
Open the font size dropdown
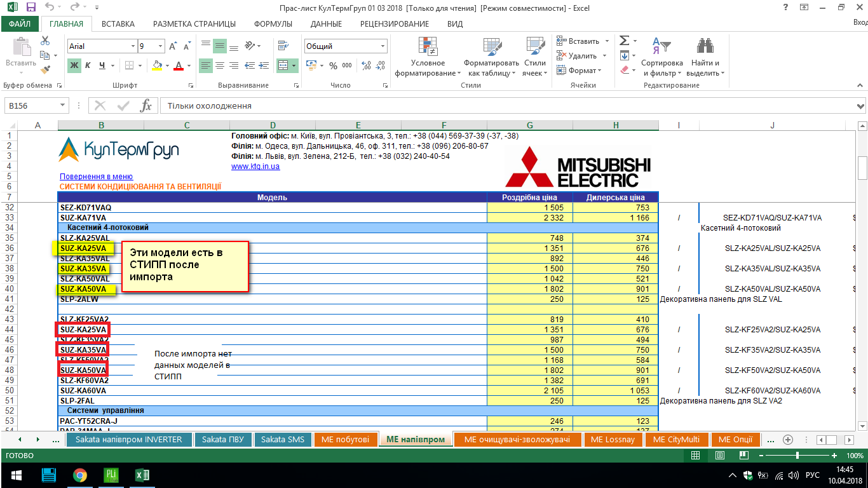161,46
